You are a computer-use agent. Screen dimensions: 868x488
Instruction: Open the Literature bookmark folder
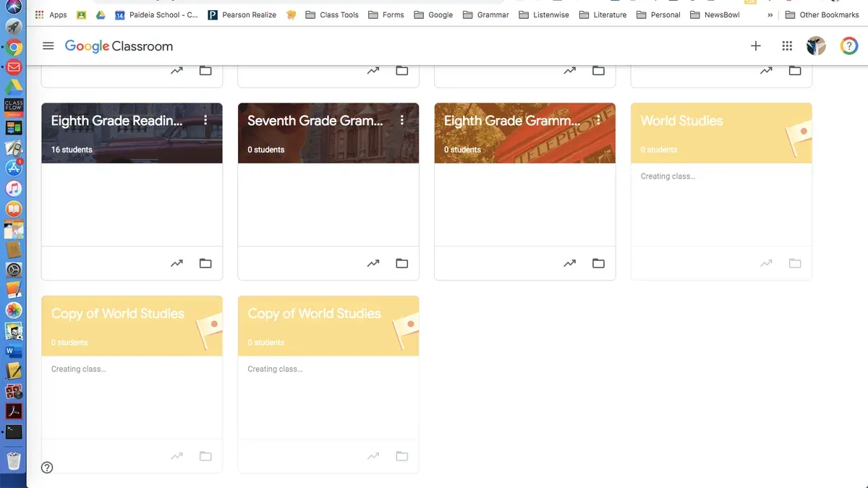point(603,14)
